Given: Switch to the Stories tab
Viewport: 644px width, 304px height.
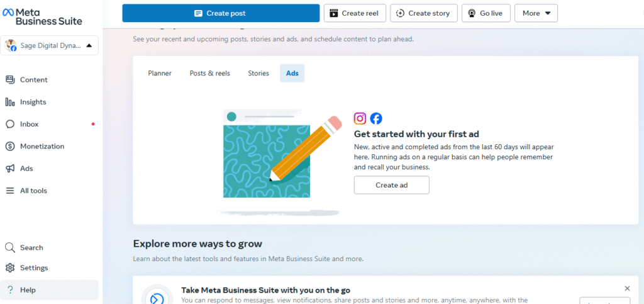Looking at the screenshot, I should 258,73.
